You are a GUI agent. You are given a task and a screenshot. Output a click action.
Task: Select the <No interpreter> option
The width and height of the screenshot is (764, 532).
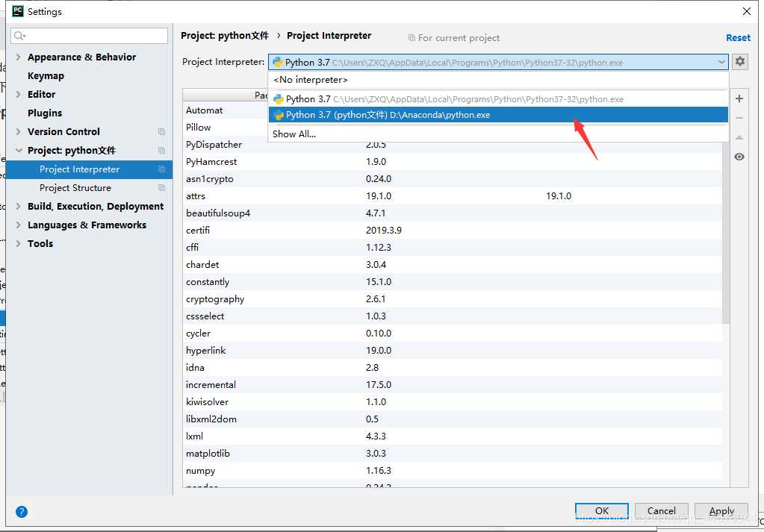pyautogui.click(x=498, y=79)
